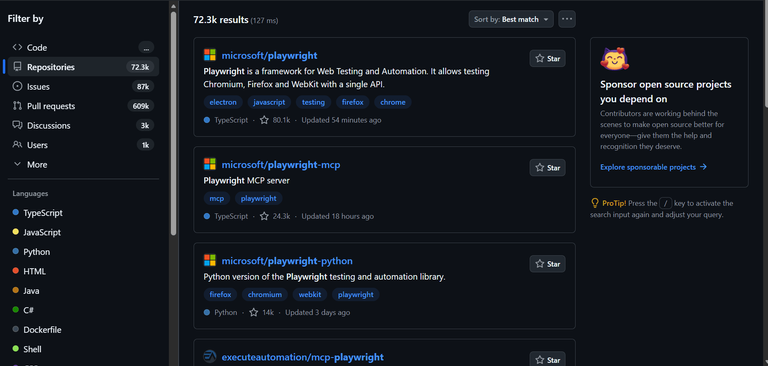
Task: Click the "Updated 3 days ago" text
Action: (317, 312)
